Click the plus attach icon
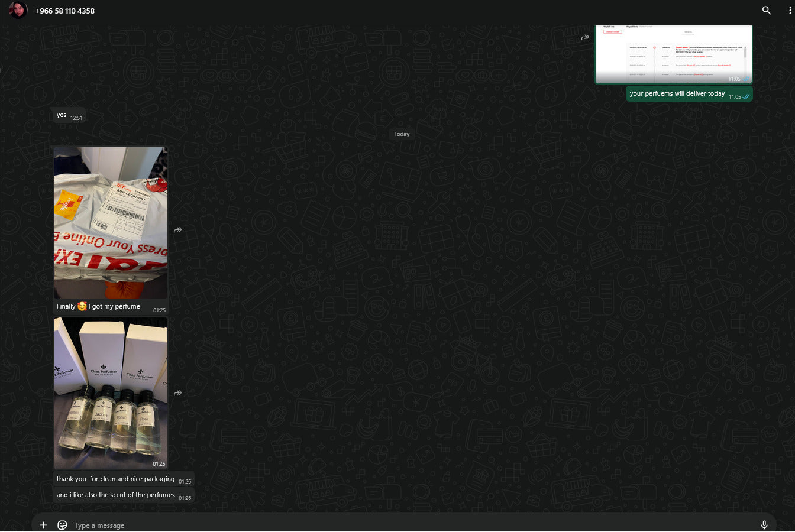This screenshot has height=532, width=795. (x=43, y=525)
